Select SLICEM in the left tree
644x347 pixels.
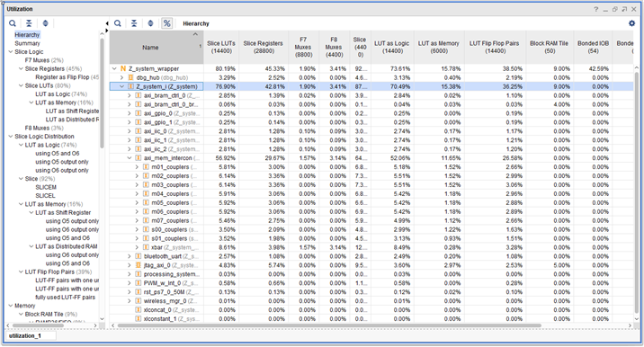46,187
